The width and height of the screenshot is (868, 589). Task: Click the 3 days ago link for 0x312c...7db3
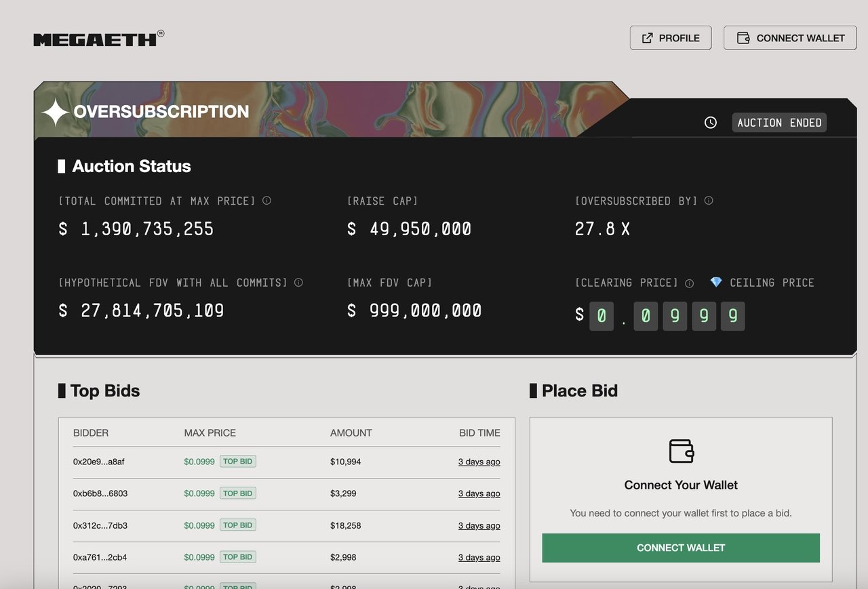click(479, 526)
